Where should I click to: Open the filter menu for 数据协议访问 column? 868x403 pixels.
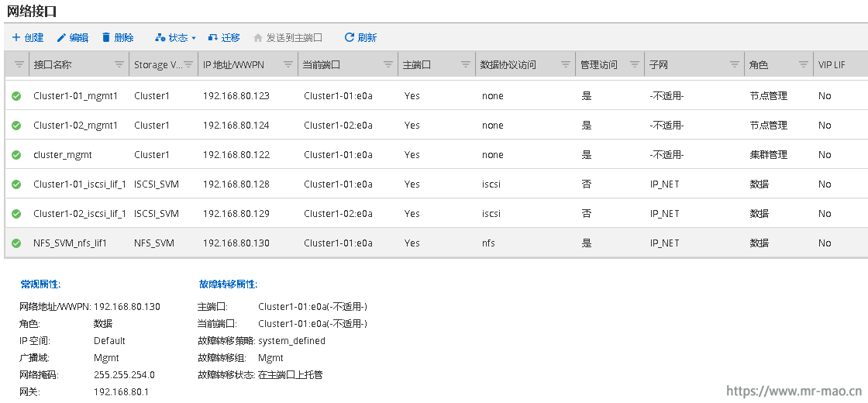[x=565, y=64]
